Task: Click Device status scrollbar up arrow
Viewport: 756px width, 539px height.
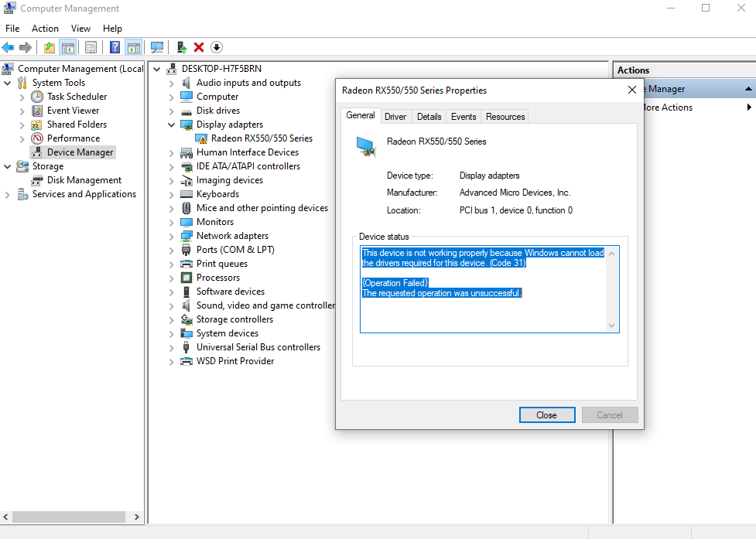Action: (x=611, y=254)
